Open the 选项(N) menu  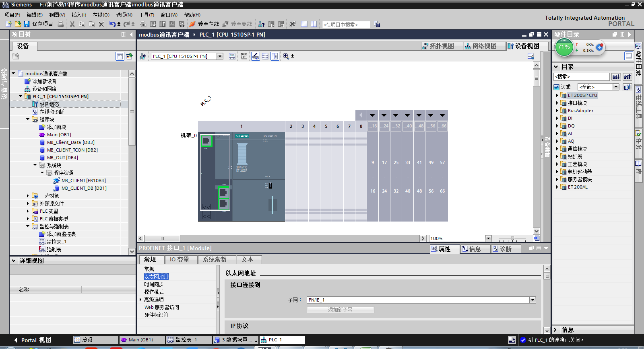coord(124,15)
